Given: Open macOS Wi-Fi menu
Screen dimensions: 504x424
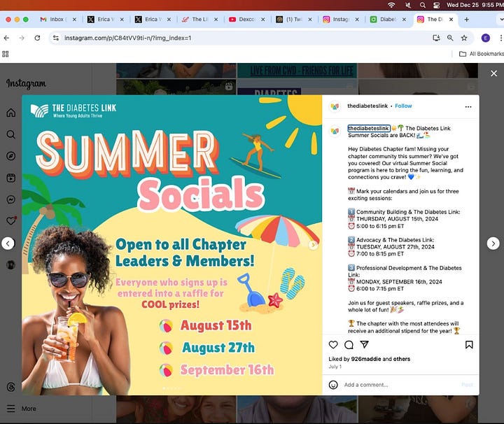Looking at the screenshot, I should 391,5.
